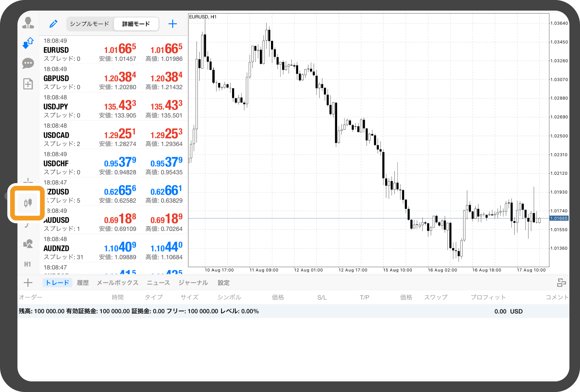The width and height of the screenshot is (580, 392).
Task: Click the スワップ column header
Action: [435, 297]
